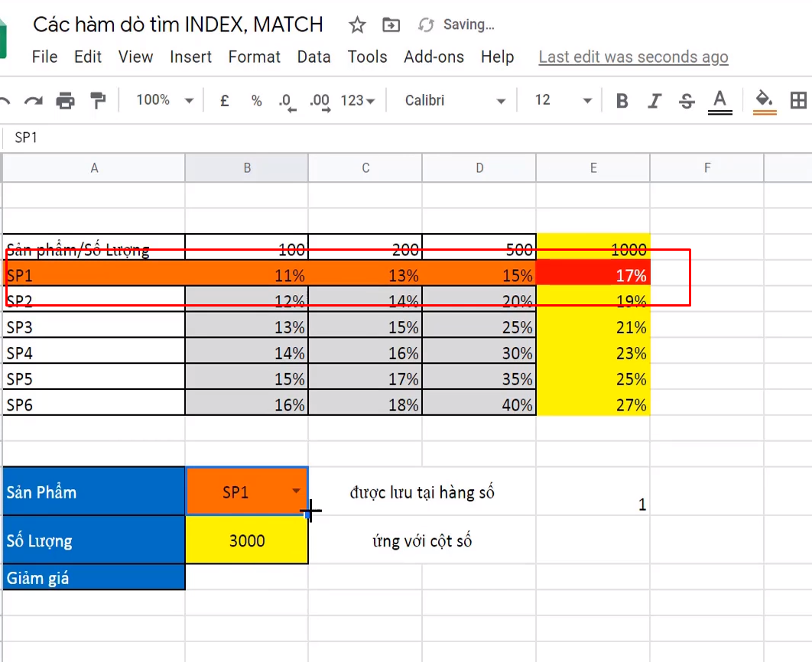Open the Data menu
Image resolution: width=812 pixels, height=662 pixels.
click(313, 57)
